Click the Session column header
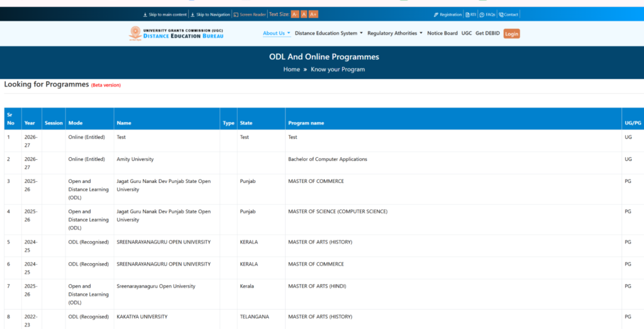Screen dimensions: 644x329 pyautogui.click(x=53, y=119)
